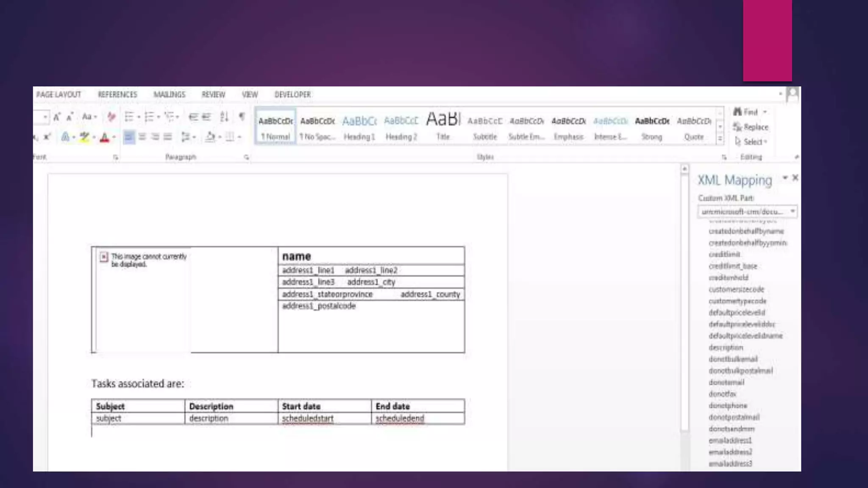Viewport: 868px width, 488px height.
Task: Click the Increase Indent icon
Action: (206, 116)
